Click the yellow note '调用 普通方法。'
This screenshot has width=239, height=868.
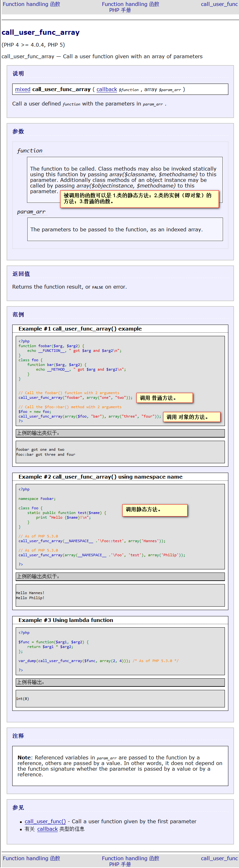click(164, 398)
